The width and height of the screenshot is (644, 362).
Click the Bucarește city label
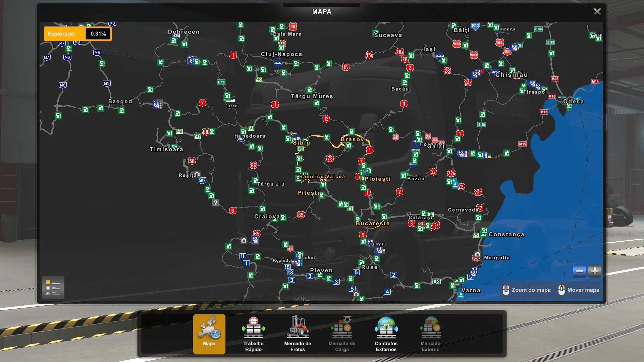[373, 224]
